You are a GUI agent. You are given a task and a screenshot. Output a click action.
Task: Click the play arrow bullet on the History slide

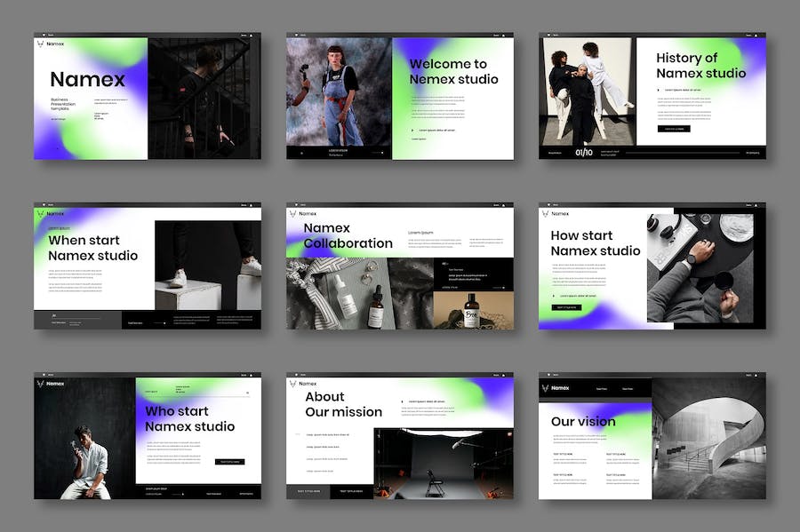659,90
